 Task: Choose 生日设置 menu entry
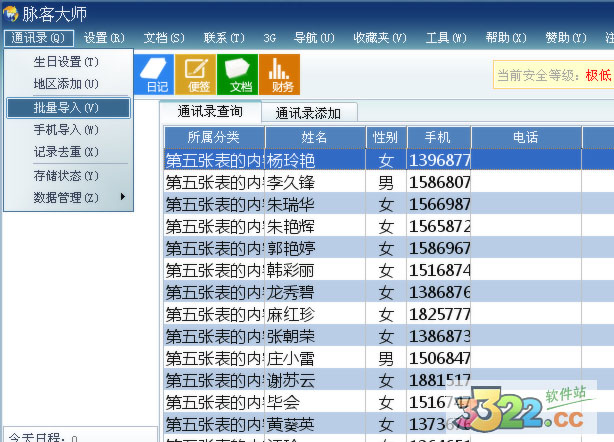[x=66, y=61]
